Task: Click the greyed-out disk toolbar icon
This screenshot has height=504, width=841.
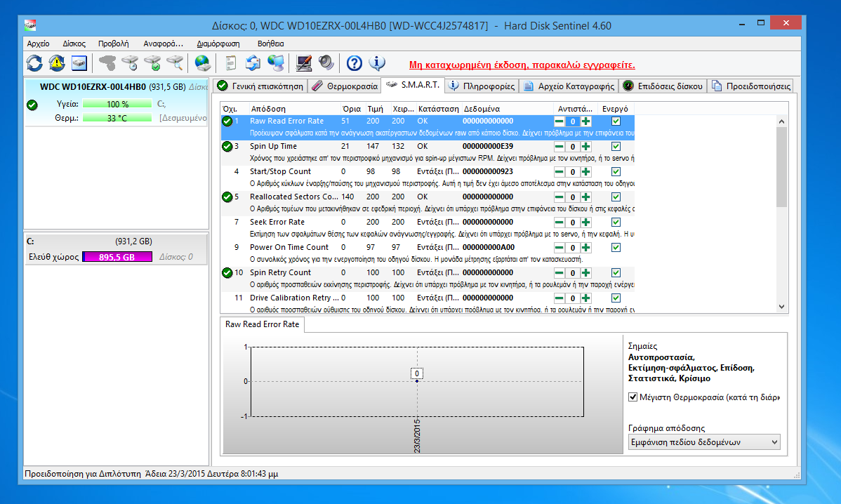Action: click(x=107, y=63)
